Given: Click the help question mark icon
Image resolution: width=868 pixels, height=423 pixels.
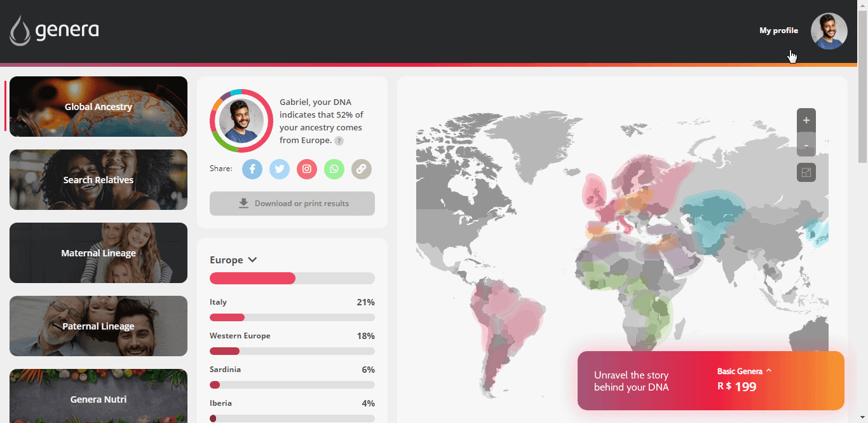Looking at the screenshot, I should pos(339,141).
